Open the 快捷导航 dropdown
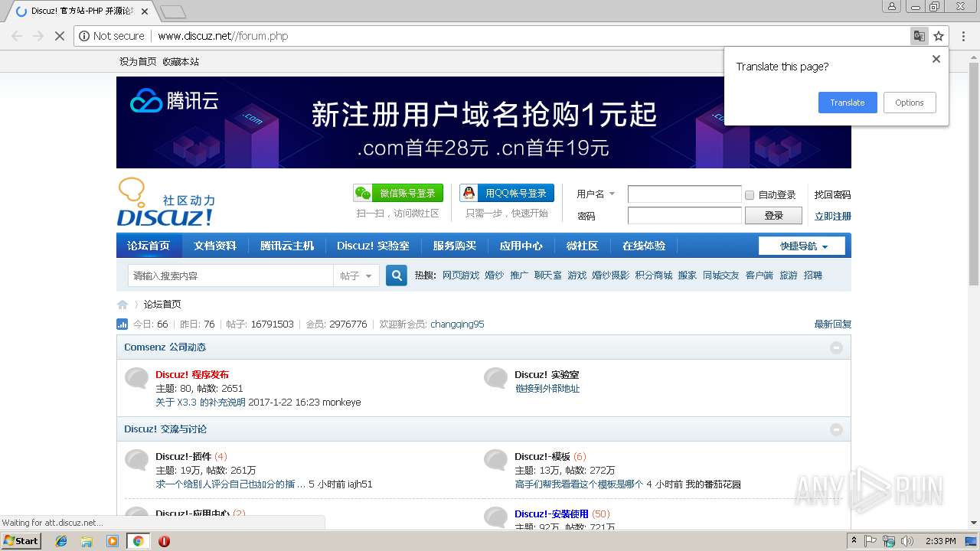 pyautogui.click(x=802, y=246)
